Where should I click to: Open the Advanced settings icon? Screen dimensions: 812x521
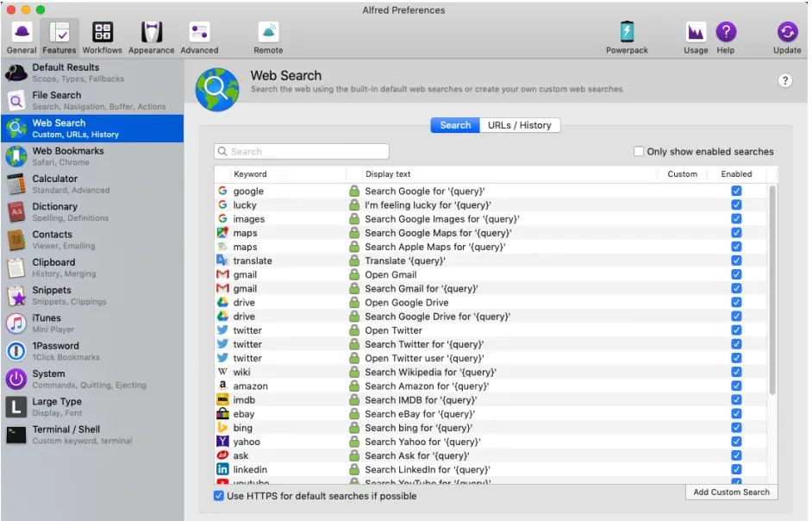pos(199,32)
